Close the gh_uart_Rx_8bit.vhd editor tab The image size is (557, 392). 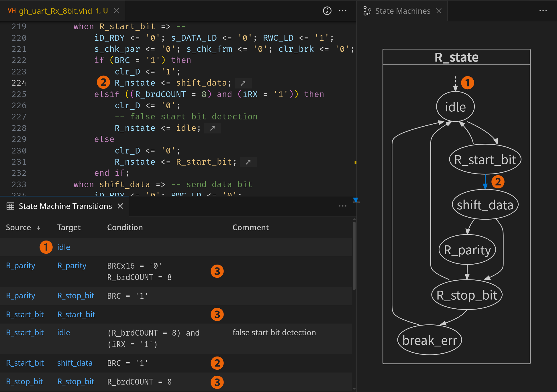pos(116,11)
